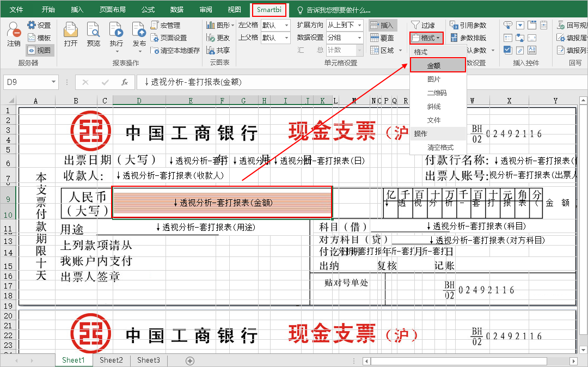Switch to Sheet2 tab
Screen dimensions: 588x367
coord(112,360)
